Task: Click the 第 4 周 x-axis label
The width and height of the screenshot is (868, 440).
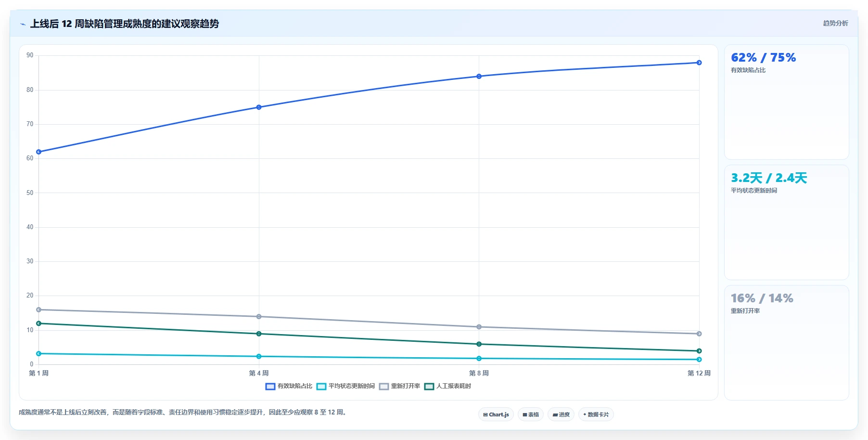Action: tap(259, 373)
